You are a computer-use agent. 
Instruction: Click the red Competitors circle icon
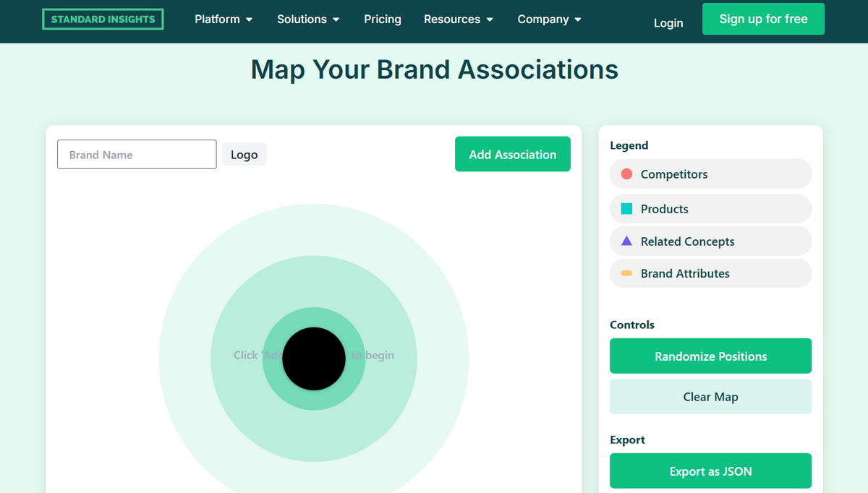tap(627, 174)
